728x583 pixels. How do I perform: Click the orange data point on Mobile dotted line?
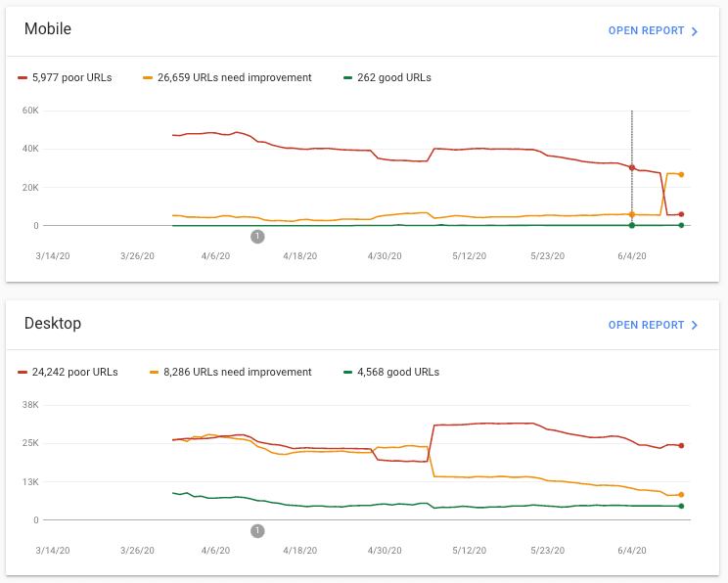click(632, 214)
